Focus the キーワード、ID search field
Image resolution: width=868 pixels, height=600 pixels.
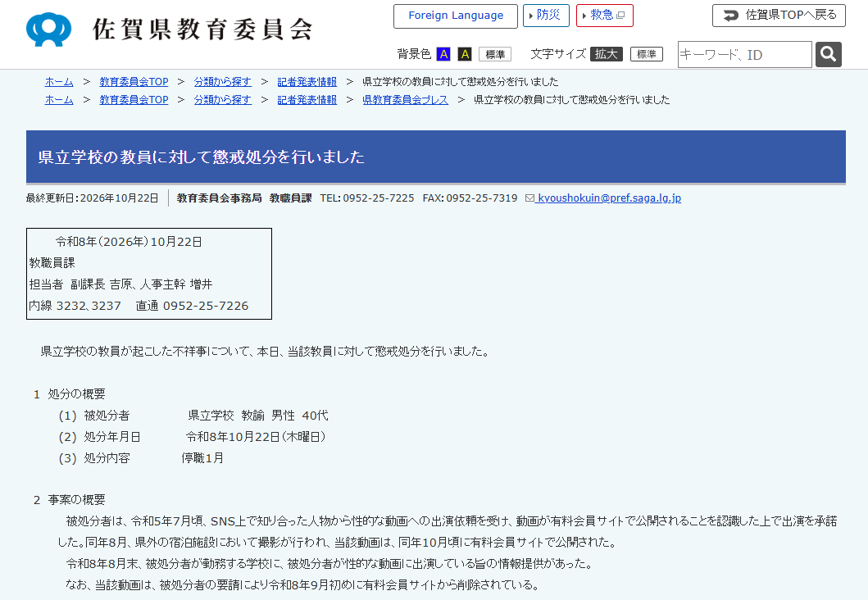(x=744, y=54)
